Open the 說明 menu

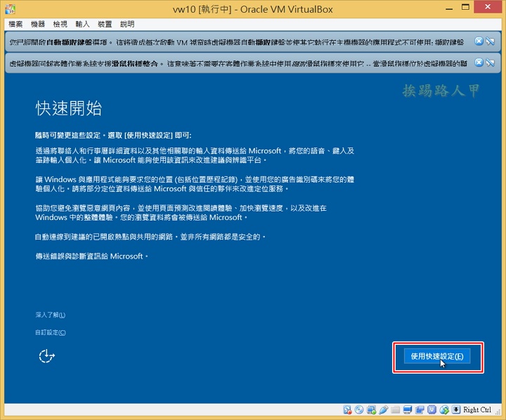(127, 24)
